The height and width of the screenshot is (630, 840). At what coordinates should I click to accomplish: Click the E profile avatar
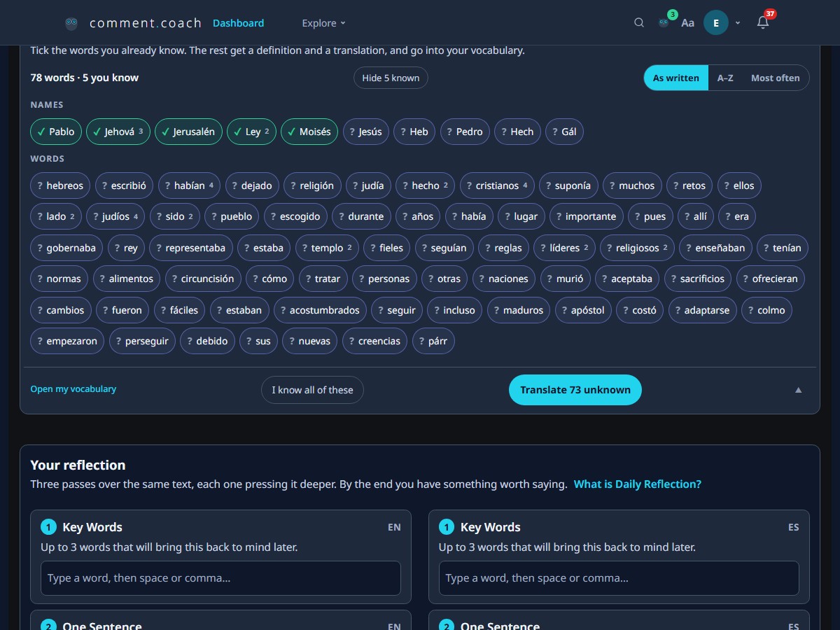coord(716,23)
